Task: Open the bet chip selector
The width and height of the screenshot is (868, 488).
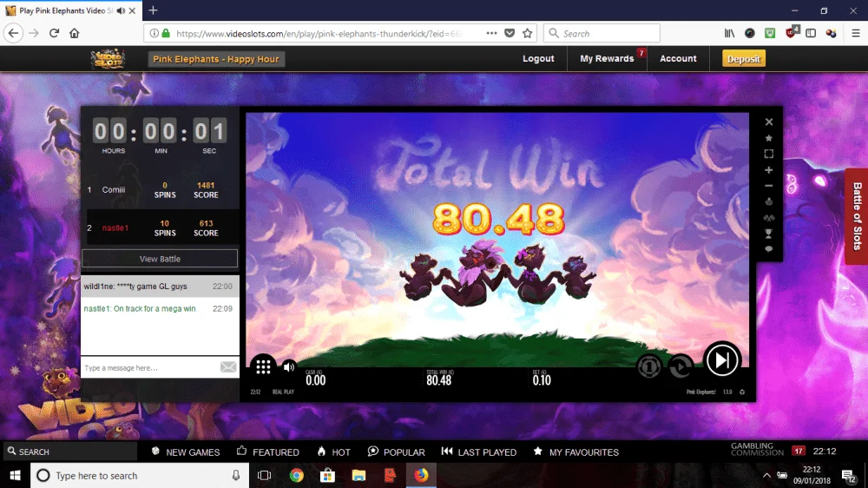Action: tap(648, 366)
